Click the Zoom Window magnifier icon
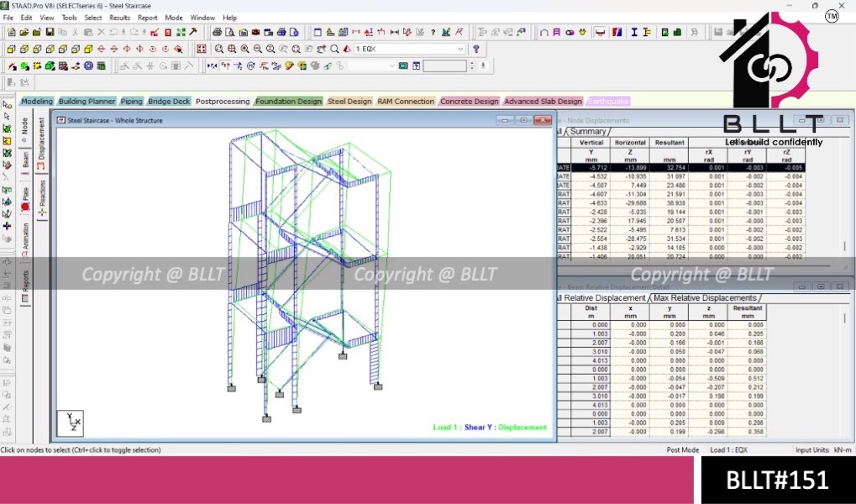856x504 pixels. click(x=219, y=50)
